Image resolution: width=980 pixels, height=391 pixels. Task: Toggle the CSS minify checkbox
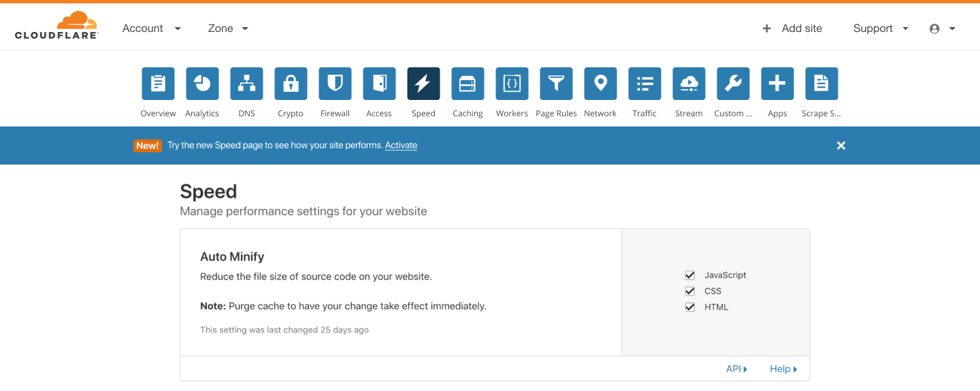[690, 291]
